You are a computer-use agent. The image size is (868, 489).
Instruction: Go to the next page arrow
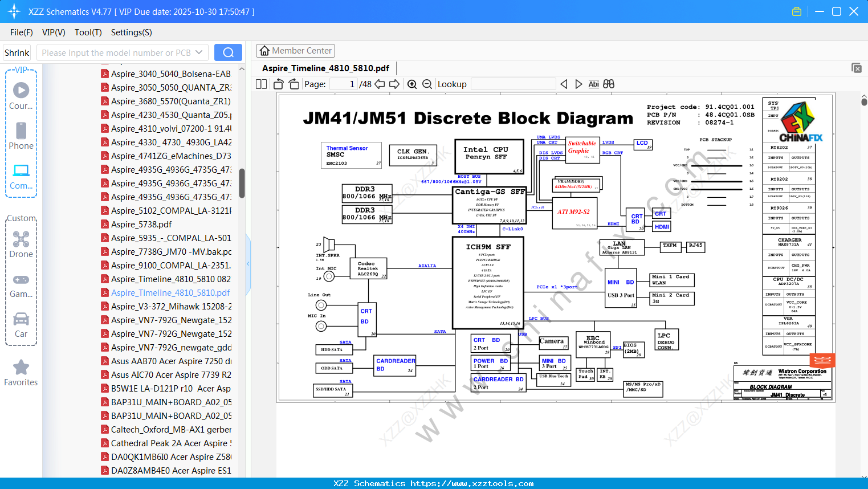(x=394, y=84)
